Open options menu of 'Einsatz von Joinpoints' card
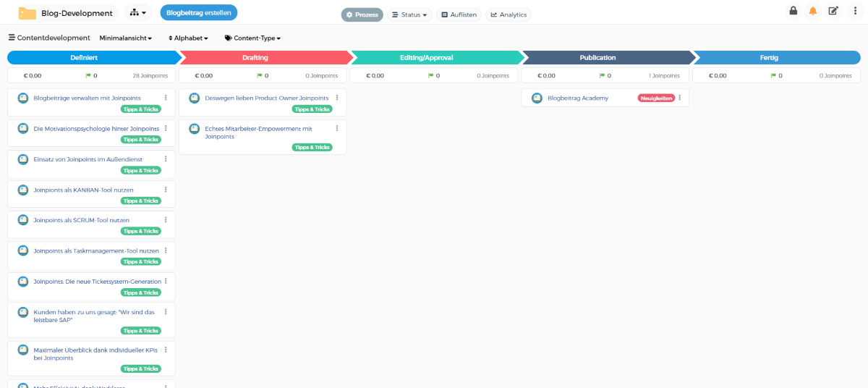The height and width of the screenshot is (388, 868). click(166, 159)
